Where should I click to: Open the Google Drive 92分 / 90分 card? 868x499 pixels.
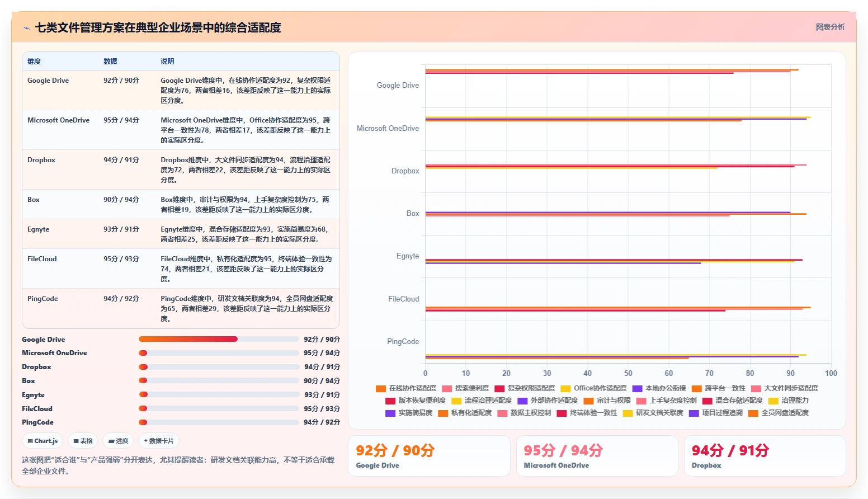click(429, 456)
